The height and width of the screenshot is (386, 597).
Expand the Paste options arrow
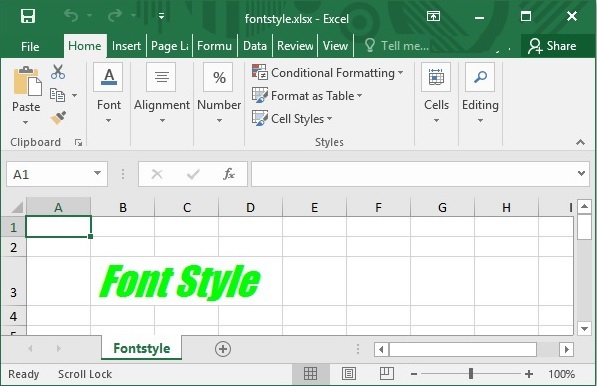[x=26, y=123]
